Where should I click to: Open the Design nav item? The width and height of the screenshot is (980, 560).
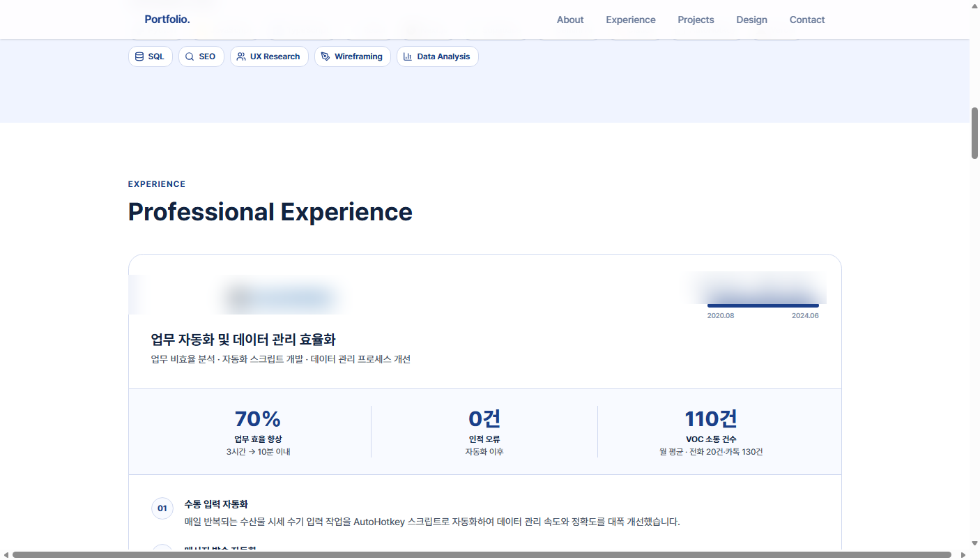[x=751, y=20]
